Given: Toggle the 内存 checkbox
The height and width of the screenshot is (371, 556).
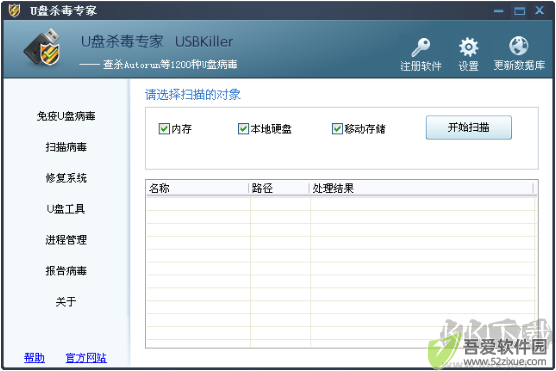Looking at the screenshot, I should pos(164,129).
